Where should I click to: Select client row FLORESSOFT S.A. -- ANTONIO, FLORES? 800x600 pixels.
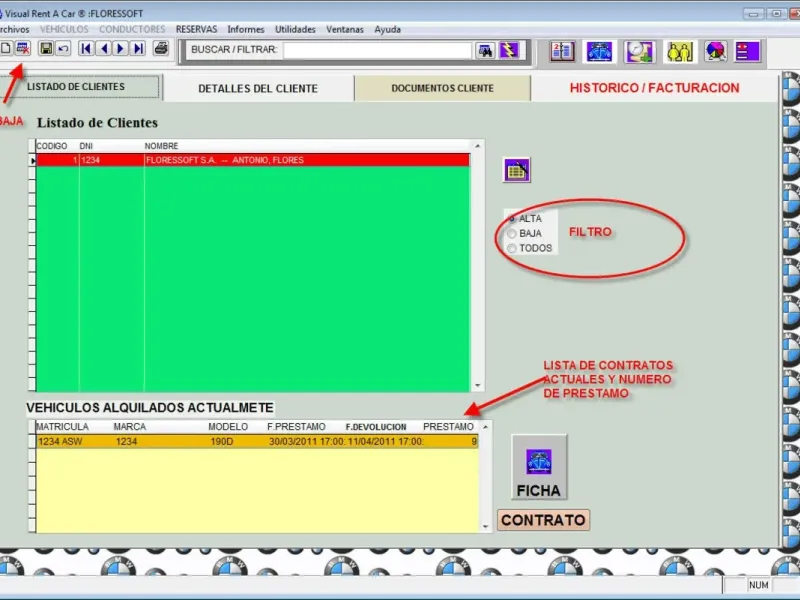click(x=253, y=160)
